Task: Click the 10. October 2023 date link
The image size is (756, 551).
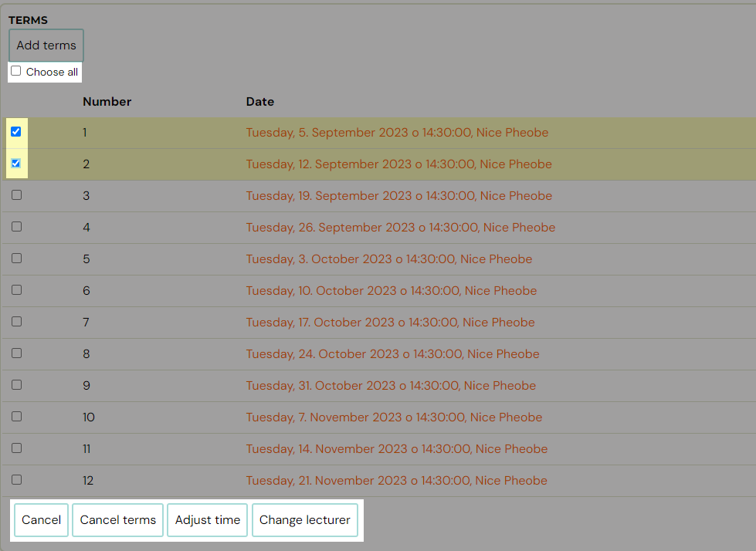Action: (391, 291)
